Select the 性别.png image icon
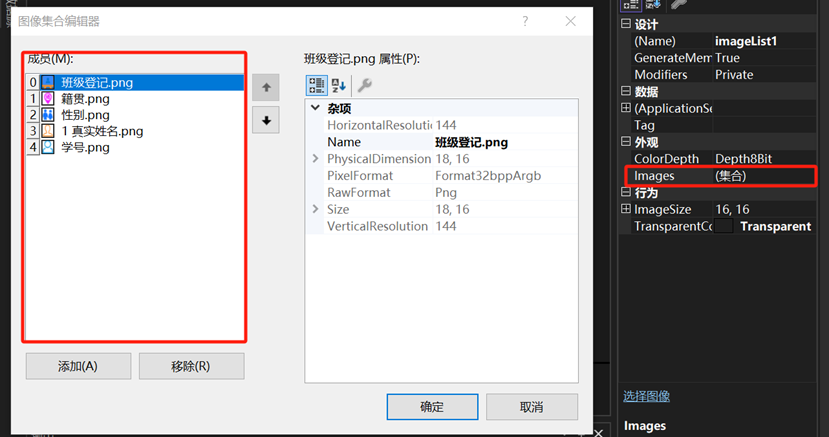This screenshot has height=437, width=829. click(x=48, y=115)
